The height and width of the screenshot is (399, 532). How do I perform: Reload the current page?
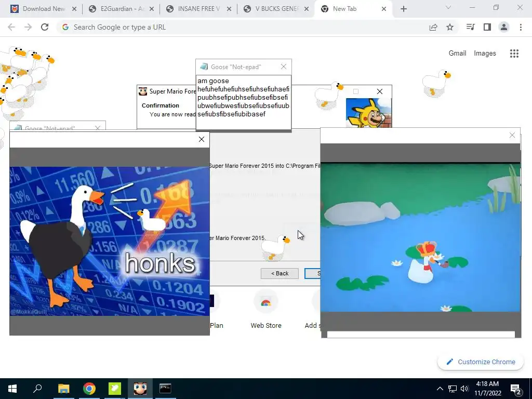pos(45,27)
